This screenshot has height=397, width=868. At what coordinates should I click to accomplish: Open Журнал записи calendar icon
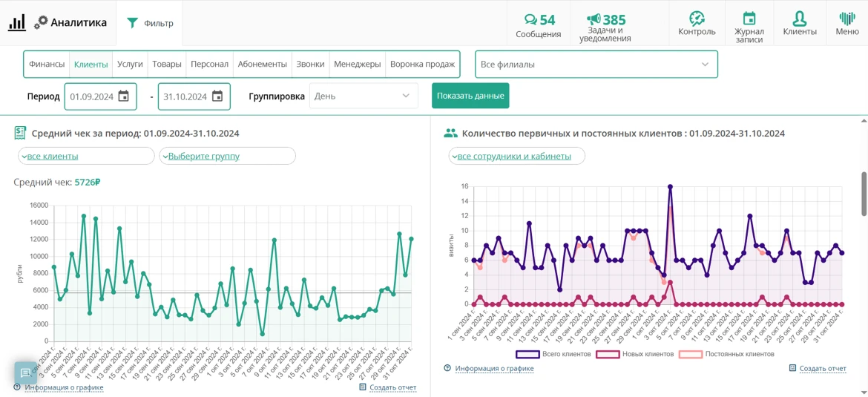coord(749,19)
